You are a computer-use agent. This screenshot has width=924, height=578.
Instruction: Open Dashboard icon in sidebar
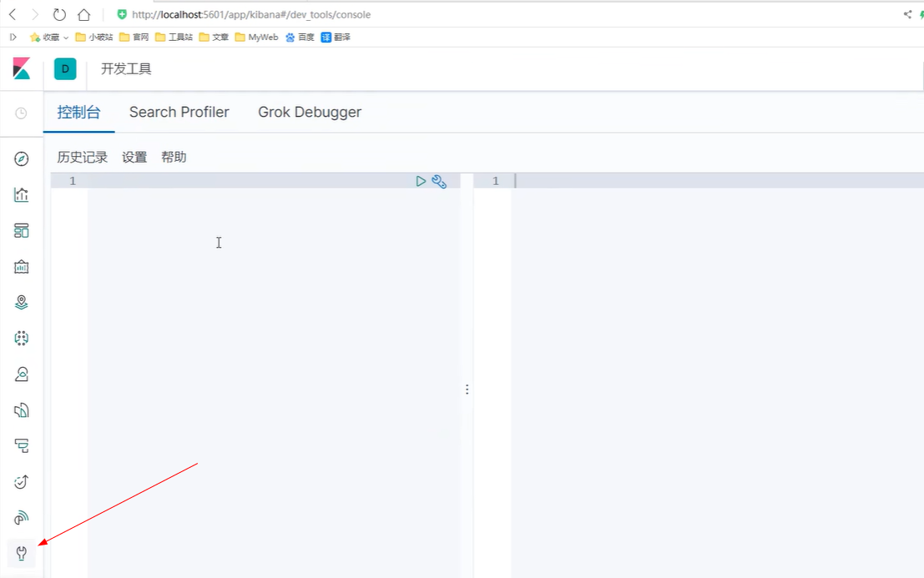point(21,231)
